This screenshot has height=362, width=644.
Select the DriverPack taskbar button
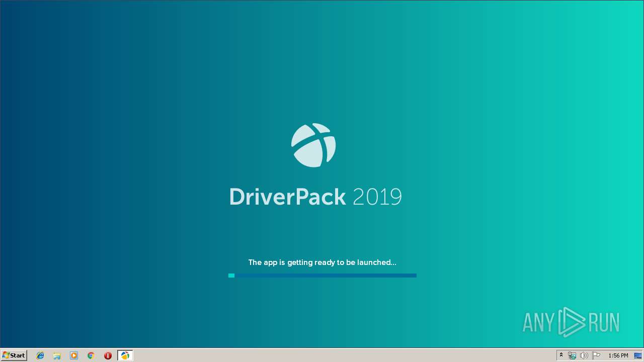125,355
